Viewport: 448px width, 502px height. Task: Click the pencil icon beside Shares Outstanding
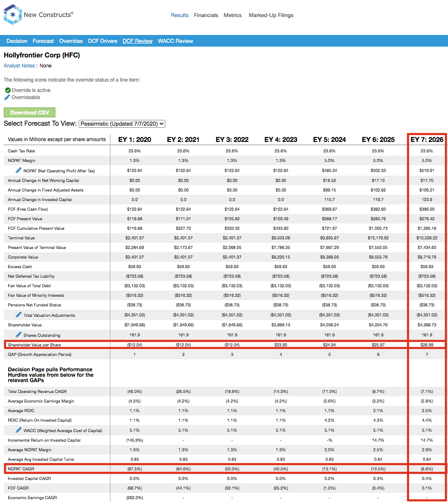click(x=19, y=335)
